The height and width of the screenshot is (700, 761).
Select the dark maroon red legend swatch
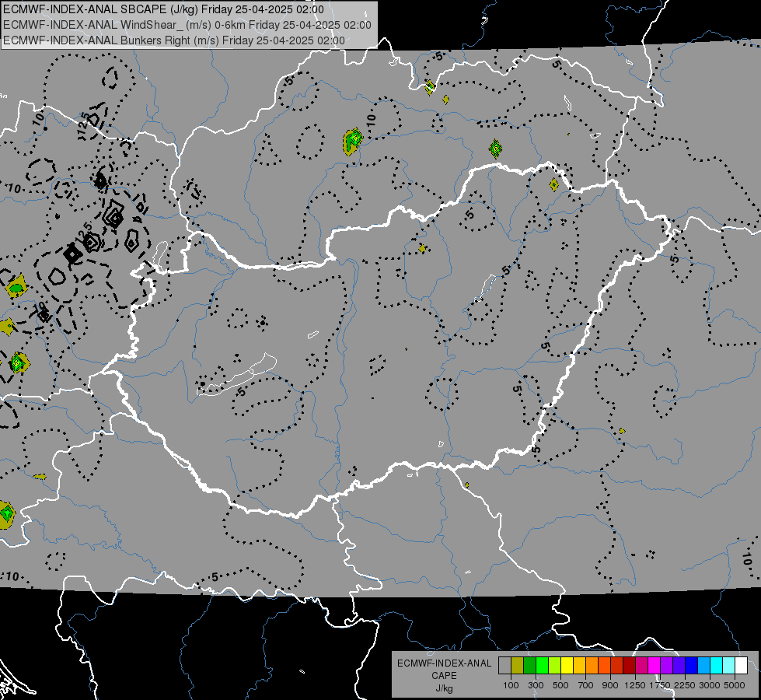(629, 666)
